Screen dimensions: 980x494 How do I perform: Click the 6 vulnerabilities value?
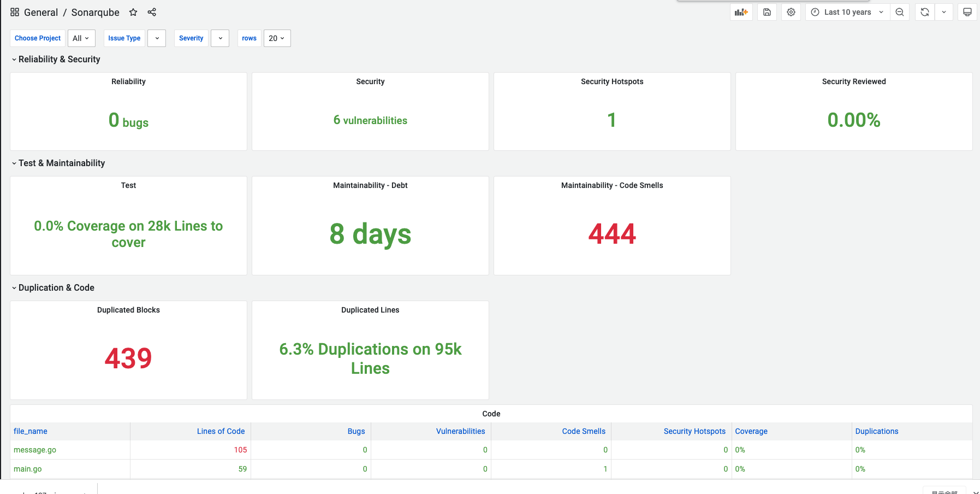[x=370, y=120]
